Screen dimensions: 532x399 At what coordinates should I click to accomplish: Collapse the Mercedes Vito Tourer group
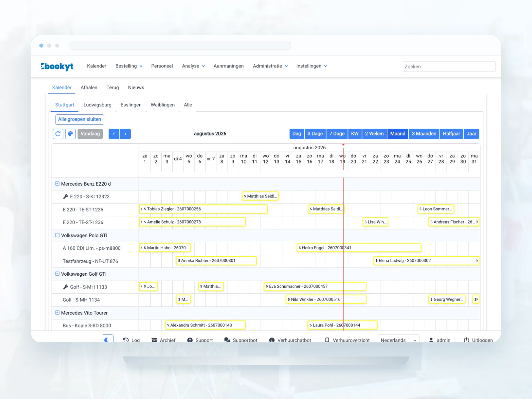[x=57, y=313]
